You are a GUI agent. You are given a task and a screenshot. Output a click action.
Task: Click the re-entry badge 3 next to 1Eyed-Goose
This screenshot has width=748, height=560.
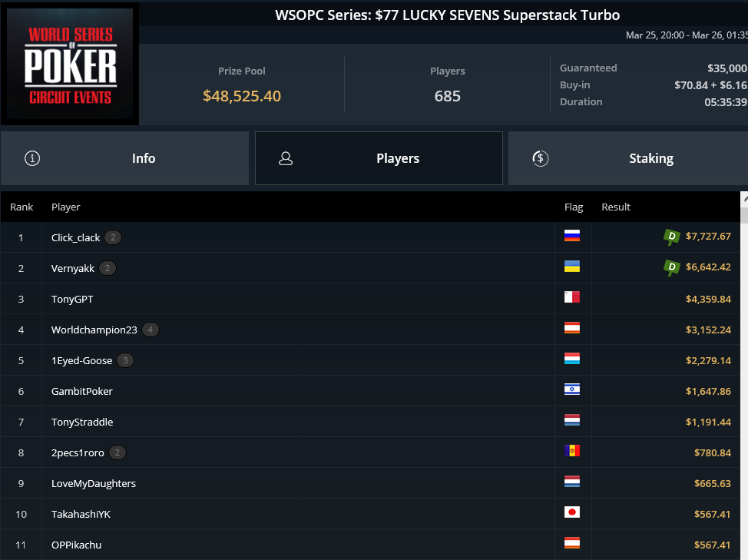125,360
